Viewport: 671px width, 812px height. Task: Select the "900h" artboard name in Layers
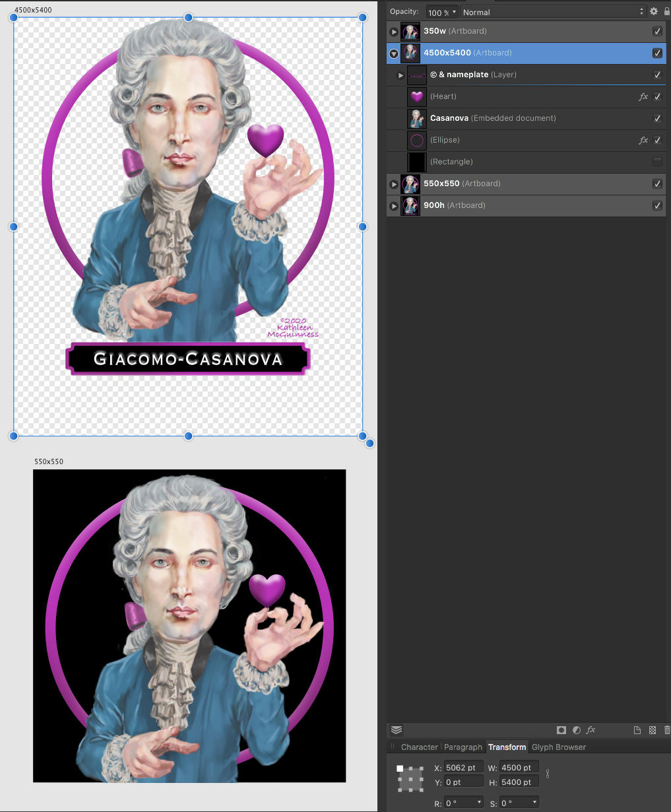click(434, 205)
